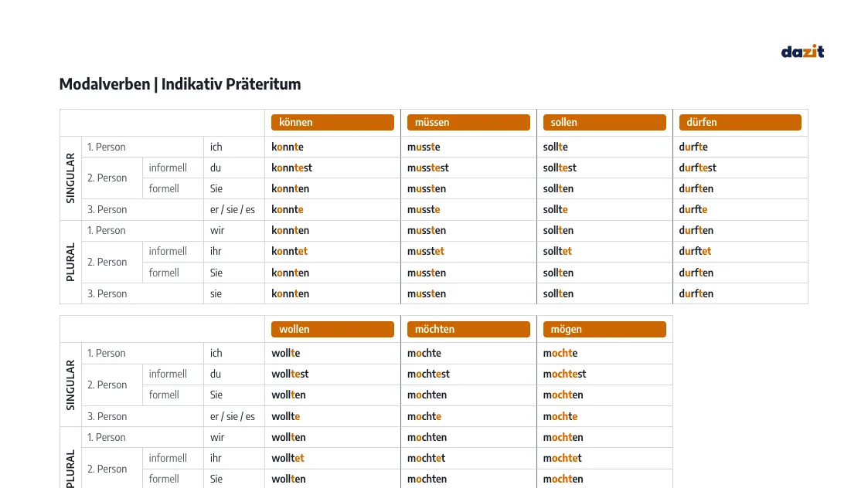This screenshot has height=488, width=868.
Task: Click the dazit logo
Action: [802, 52]
